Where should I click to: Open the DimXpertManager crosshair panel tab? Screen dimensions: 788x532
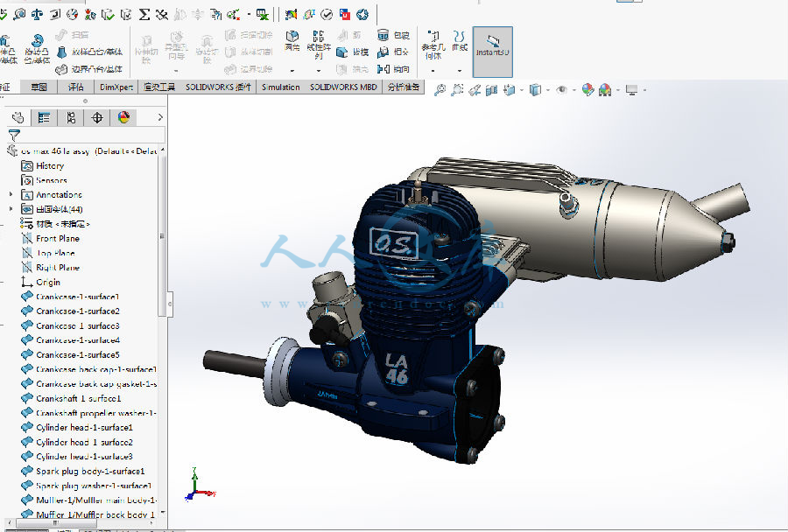[x=97, y=117]
